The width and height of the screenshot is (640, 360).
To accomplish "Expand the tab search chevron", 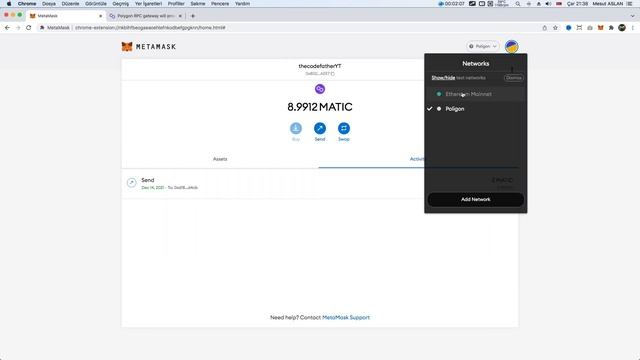I will pyautogui.click(x=632, y=16).
